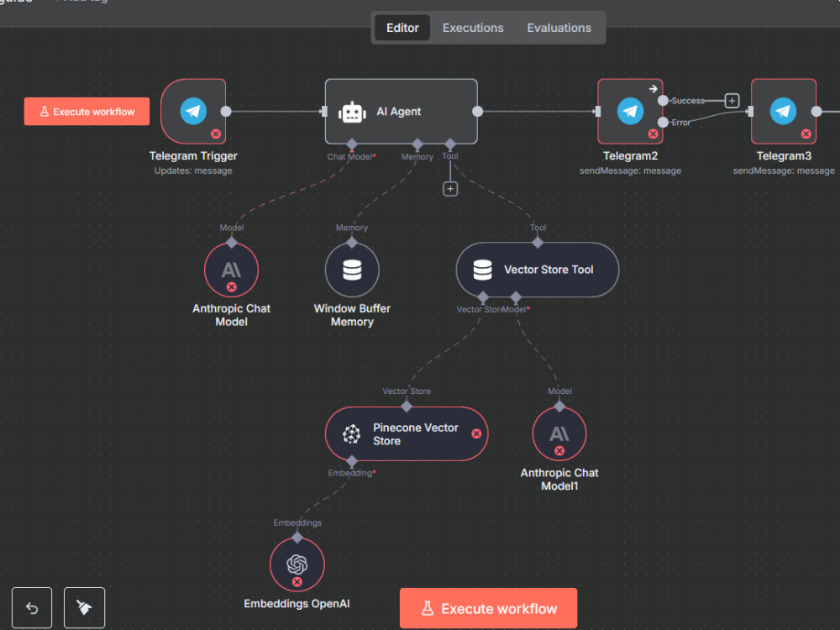Viewport: 840px width, 630px height.
Task: Click the Telegram2 Error output dot
Action: pyautogui.click(x=664, y=122)
